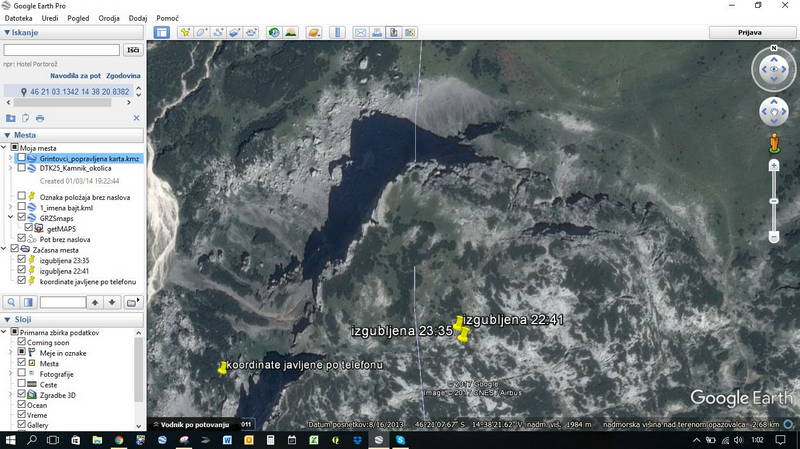Clear search results with the X icon
Screen dimensions: 800x449
click(x=136, y=118)
